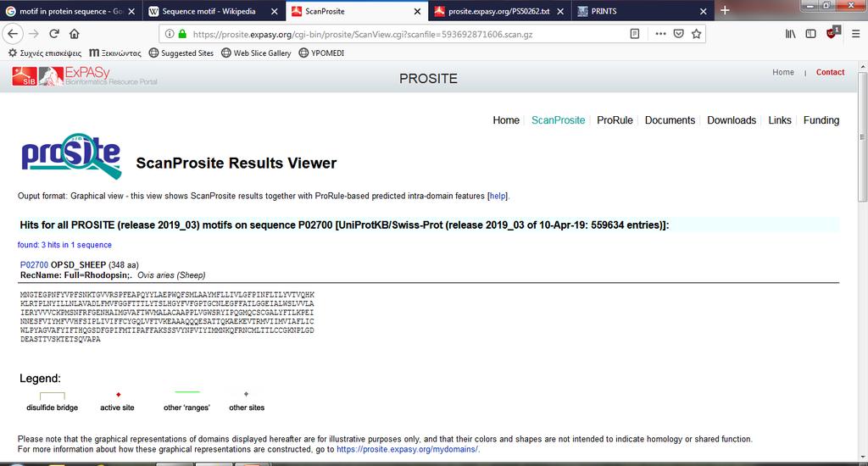Click the help link after intra-domain features
This screenshot has width=868, height=466.
click(497, 196)
